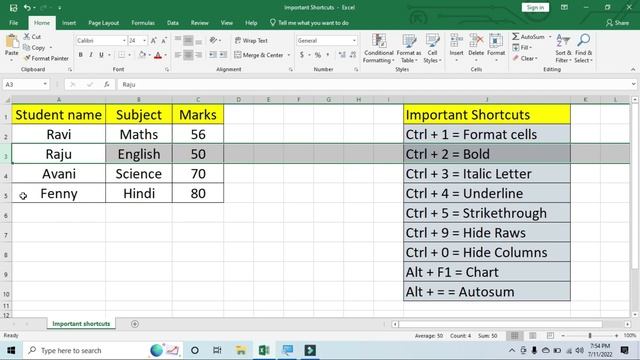Viewport: 640px width, 360px height.
Task: Click the AutoSum sigma icon
Action: (516, 37)
